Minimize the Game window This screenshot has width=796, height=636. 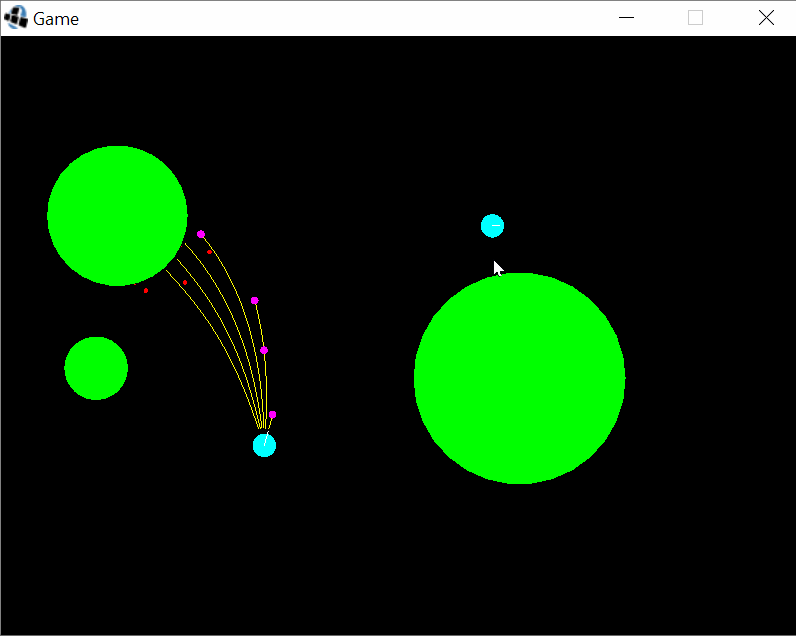point(626,18)
